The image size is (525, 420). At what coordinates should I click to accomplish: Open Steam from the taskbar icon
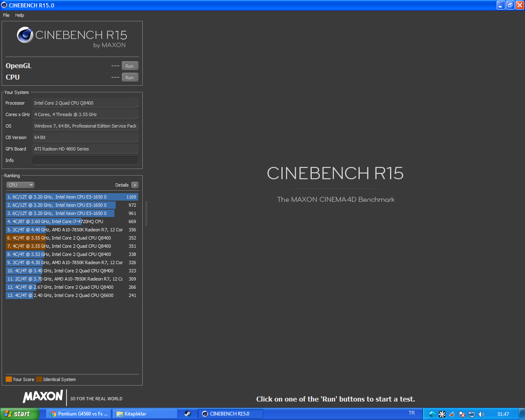tap(187, 414)
